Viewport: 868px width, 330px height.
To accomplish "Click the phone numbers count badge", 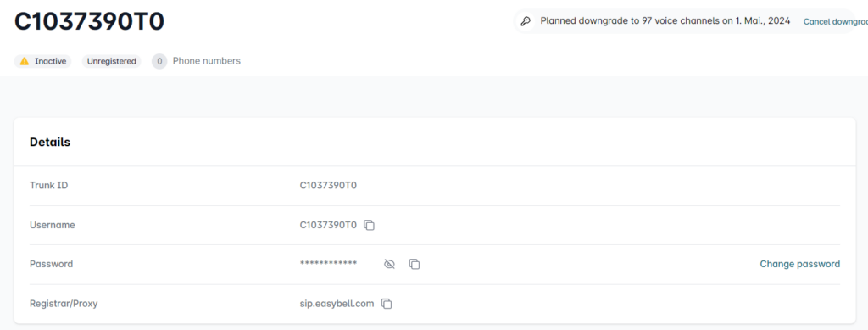I will (x=159, y=61).
